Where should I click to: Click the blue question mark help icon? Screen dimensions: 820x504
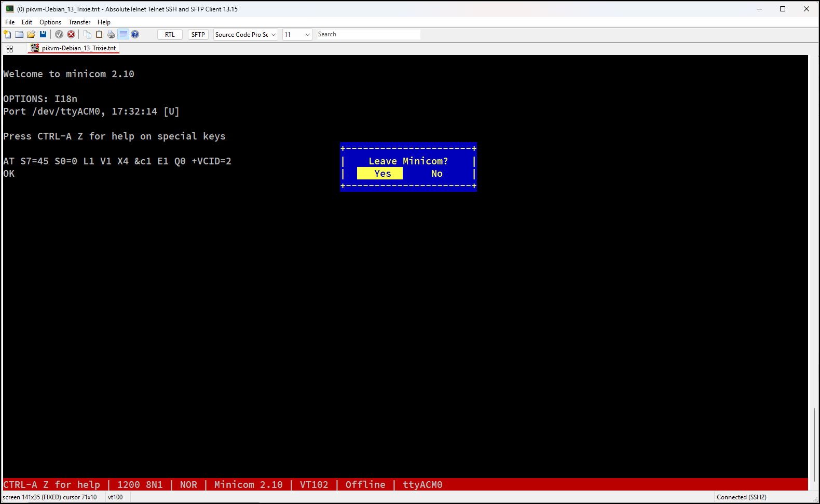pos(135,34)
